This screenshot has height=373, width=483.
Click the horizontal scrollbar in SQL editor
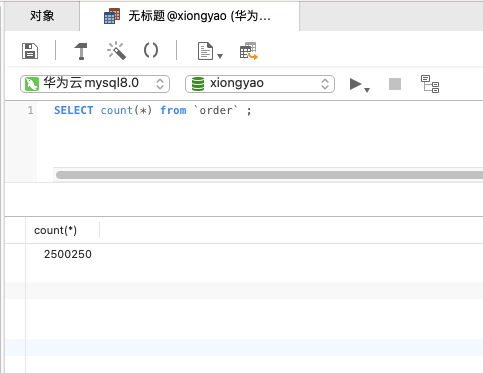(x=269, y=175)
